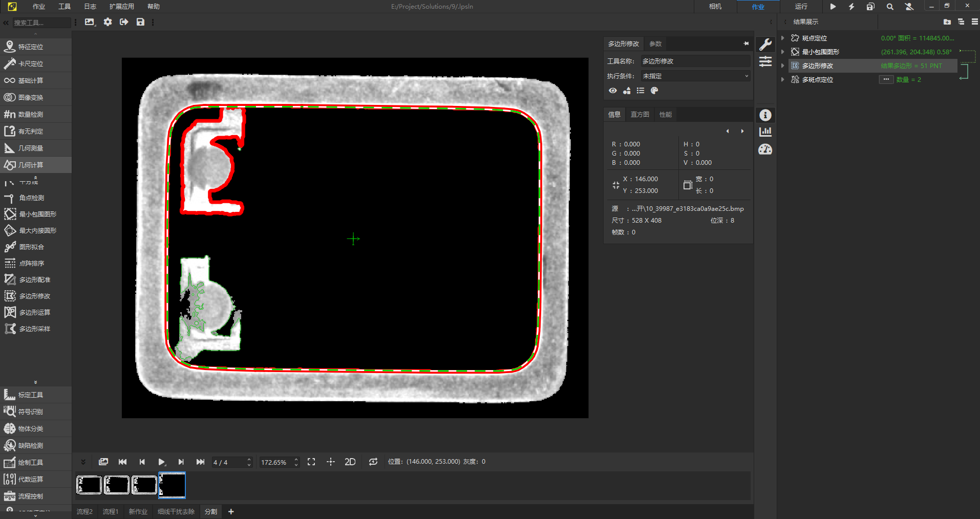The image size is (980, 519).
Task: Select the first image thumbnail
Action: coord(89,485)
